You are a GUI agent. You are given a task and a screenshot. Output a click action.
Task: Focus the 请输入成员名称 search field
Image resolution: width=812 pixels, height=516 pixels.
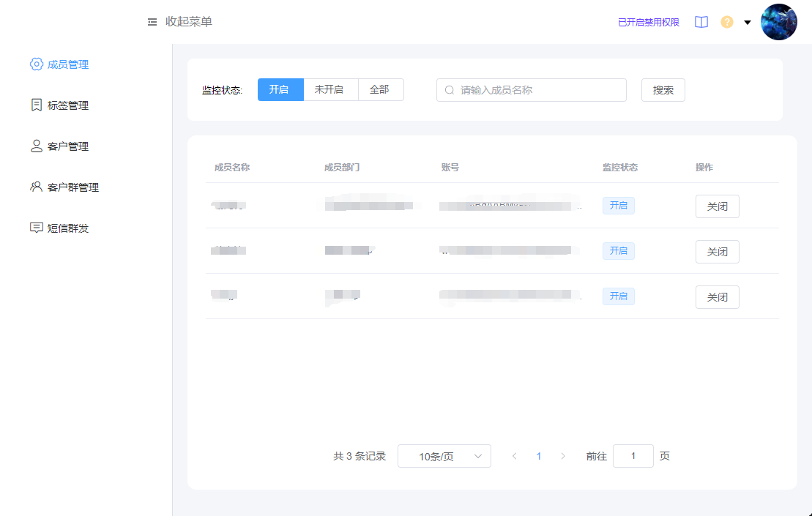(532, 90)
